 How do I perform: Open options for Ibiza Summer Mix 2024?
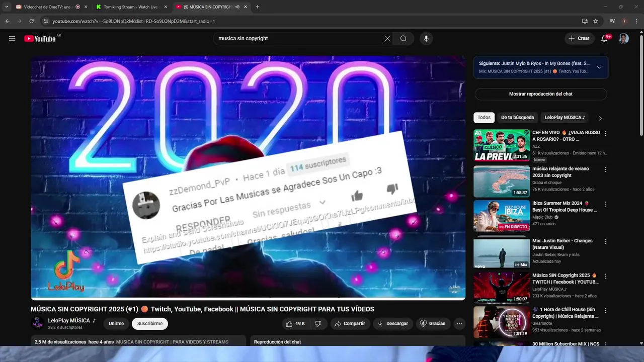click(606, 205)
